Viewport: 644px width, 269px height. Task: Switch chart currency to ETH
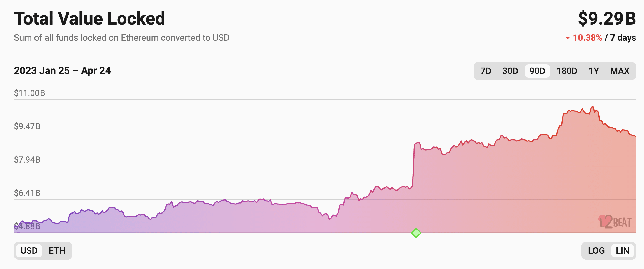click(x=57, y=251)
